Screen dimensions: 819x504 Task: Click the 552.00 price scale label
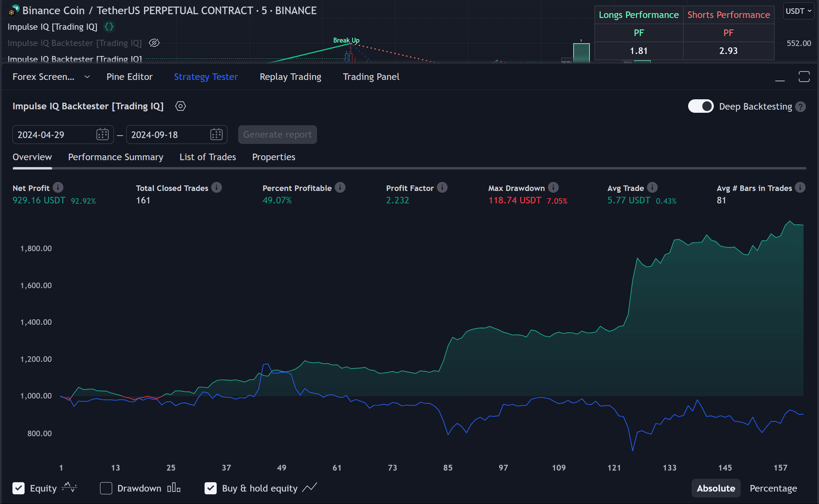tap(799, 43)
